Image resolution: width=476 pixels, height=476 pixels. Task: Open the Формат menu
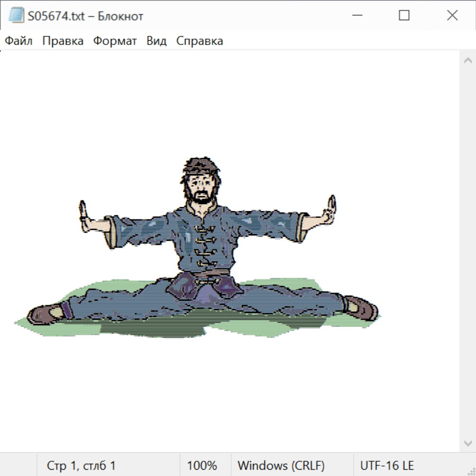coord(115,41)
